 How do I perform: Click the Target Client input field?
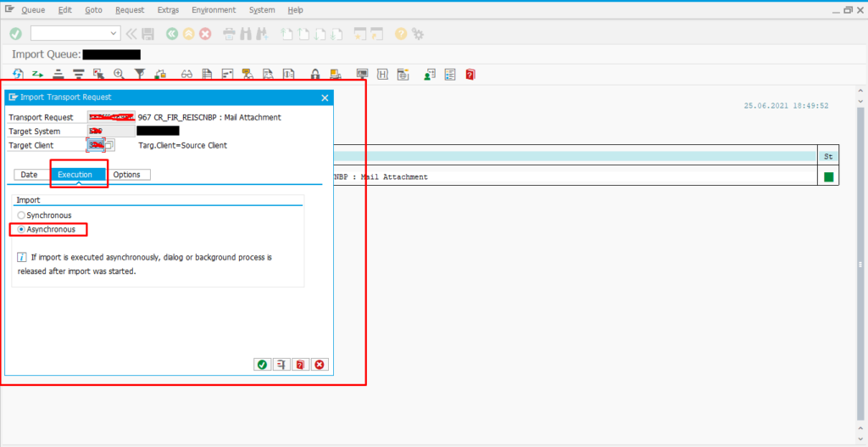coord(96,145)
